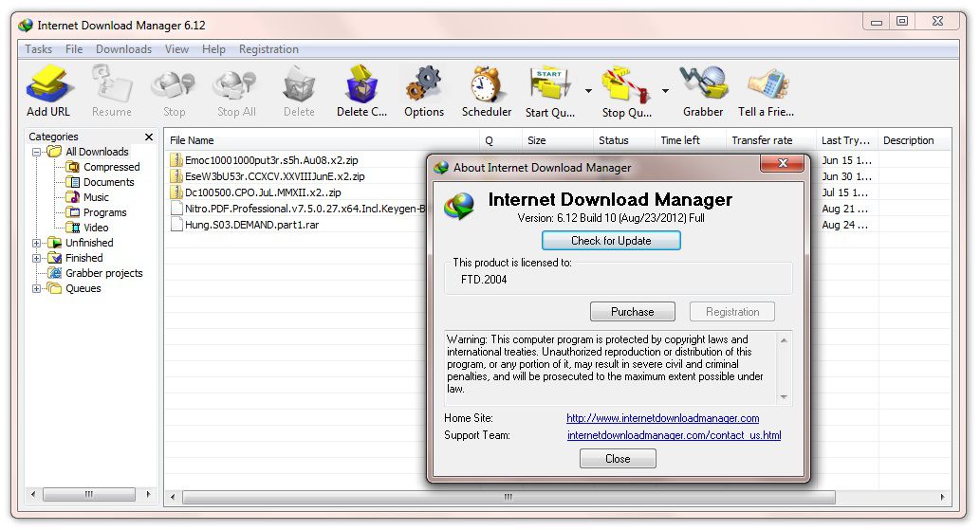Open the View menu
Viewport: 980px width, 530px height.
pyautogui.click(x=176, y=49)
